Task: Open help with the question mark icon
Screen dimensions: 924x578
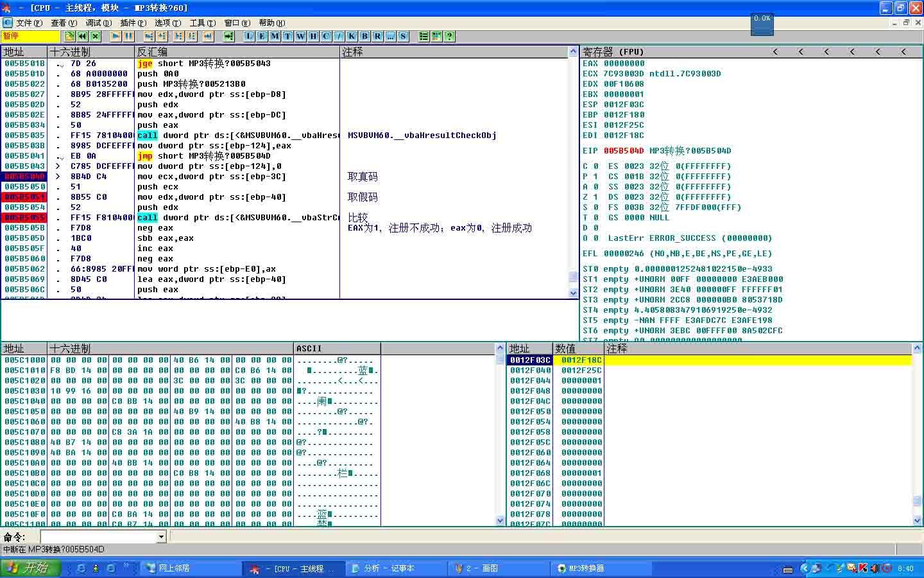Action: click(x=449, y=37)
